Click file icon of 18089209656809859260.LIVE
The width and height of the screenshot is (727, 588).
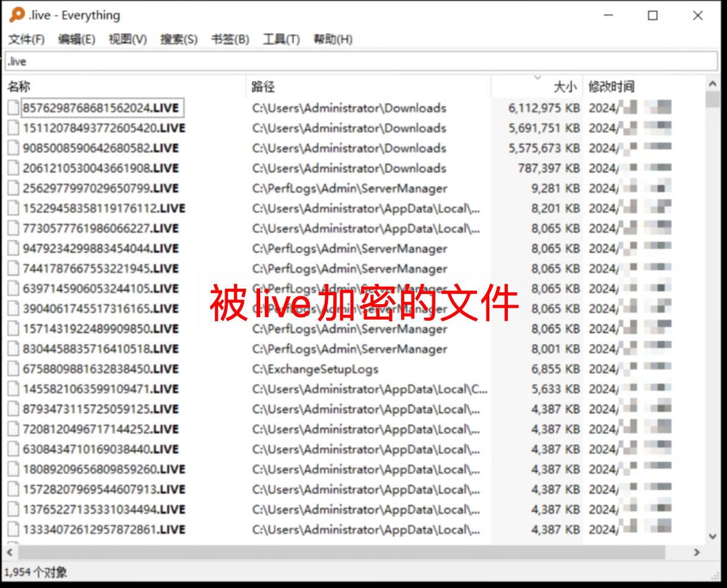pyautogui.click(x=13, y=469)
